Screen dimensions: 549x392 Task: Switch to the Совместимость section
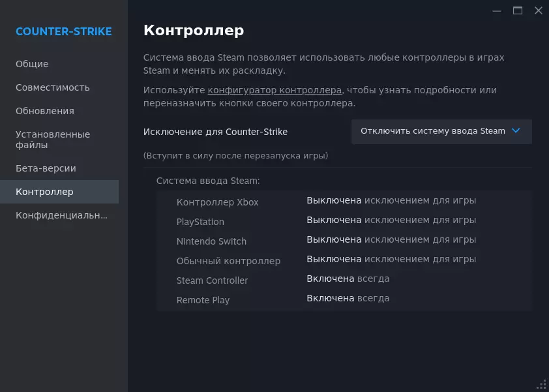pyautogui.click(x=53, y=87)
